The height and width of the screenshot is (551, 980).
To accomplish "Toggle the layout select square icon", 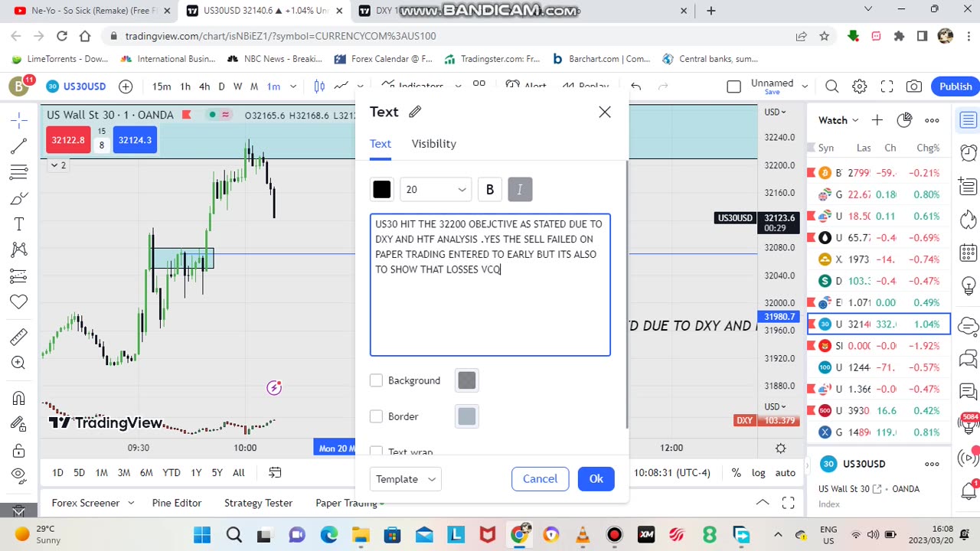I will [x=733, y=86].
